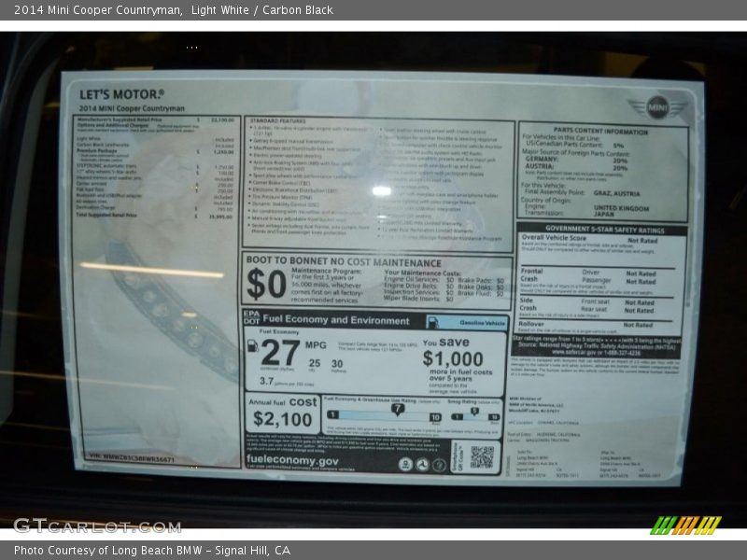The image size is (747, 560).
Task: Click the 3.7 gallons per 100 miles value
Action: (266, 381)
